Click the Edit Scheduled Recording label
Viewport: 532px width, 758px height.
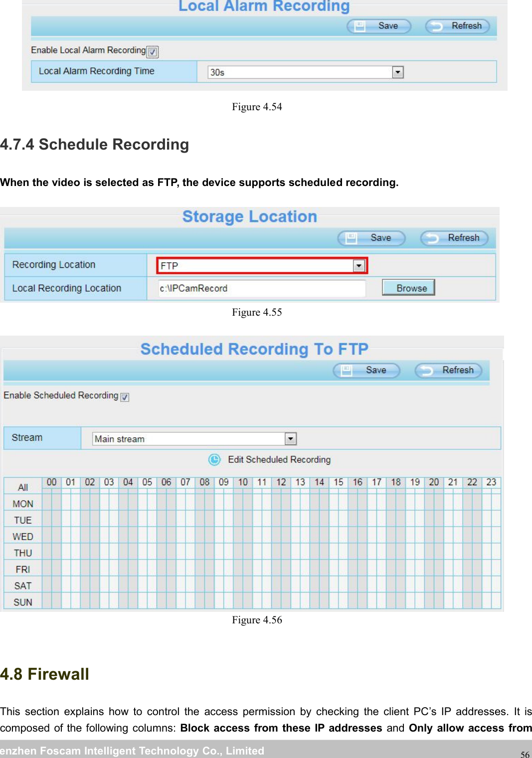click(279, 460)
